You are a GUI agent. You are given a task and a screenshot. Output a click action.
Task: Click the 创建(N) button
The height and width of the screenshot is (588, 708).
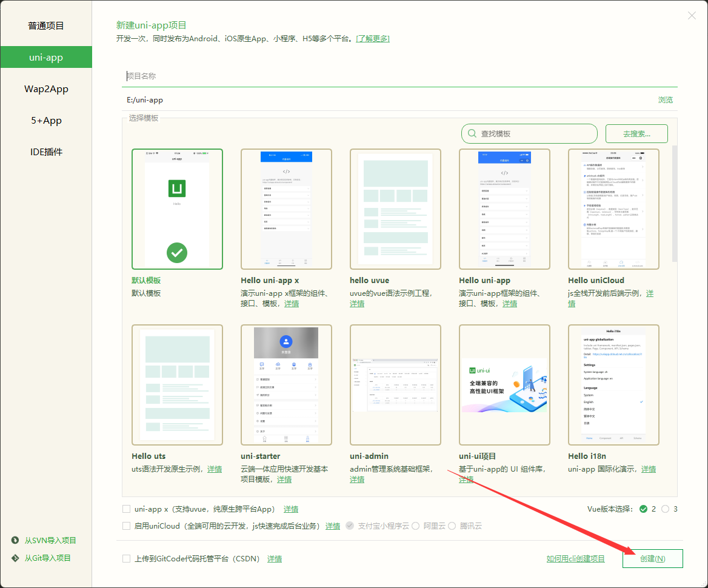pyautogui.click(x=652, y=559)
